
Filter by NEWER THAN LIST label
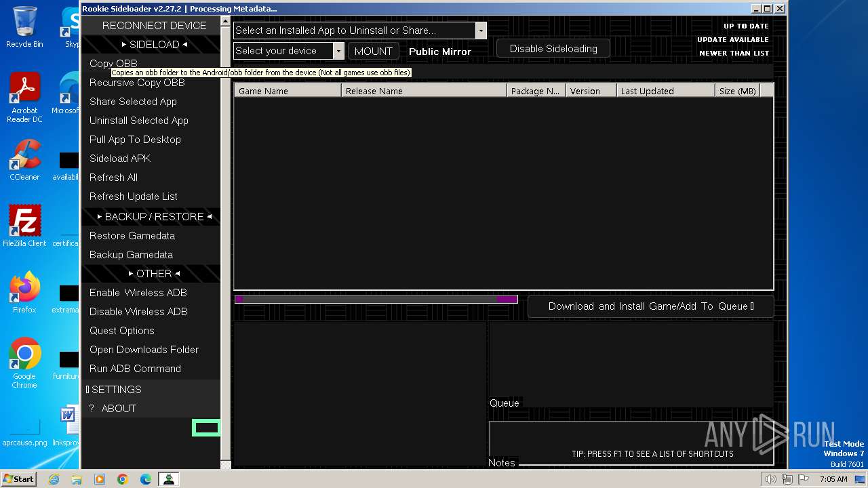click(734, 54)
